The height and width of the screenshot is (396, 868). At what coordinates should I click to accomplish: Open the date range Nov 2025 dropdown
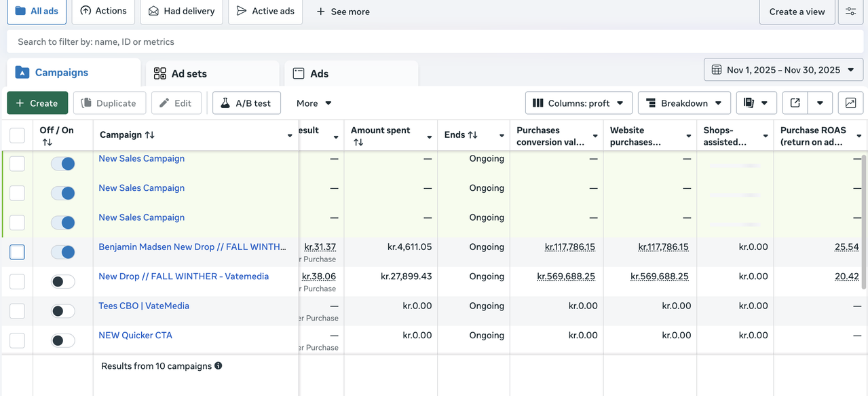[x=783, y=70]
